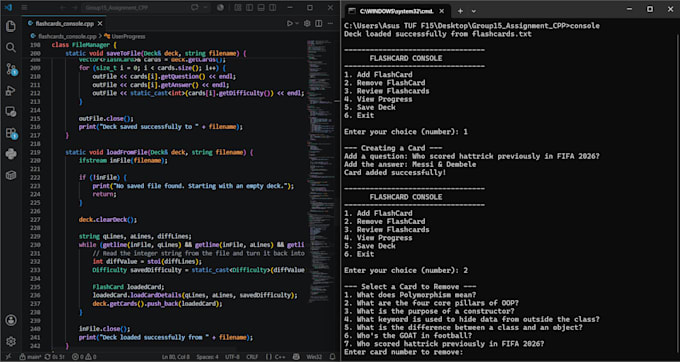
Task: Expand the Copilot chat dropdown arrow
Action: pos(205,8)
